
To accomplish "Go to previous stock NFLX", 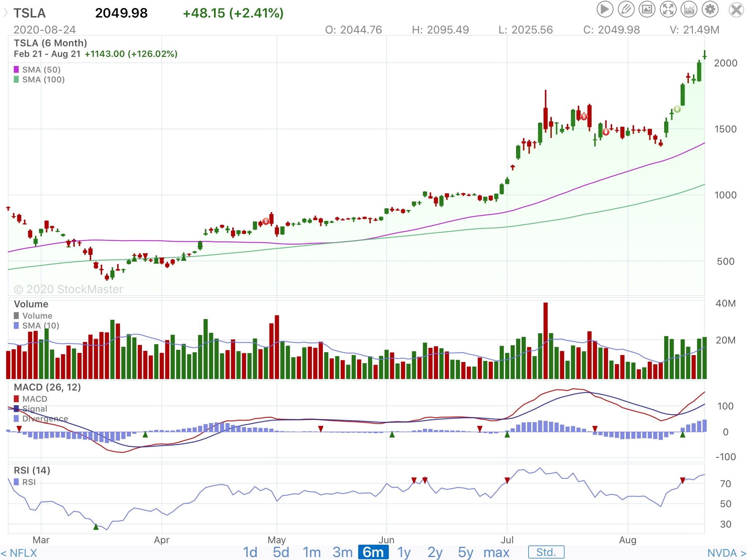I will (x=19, y=553).
